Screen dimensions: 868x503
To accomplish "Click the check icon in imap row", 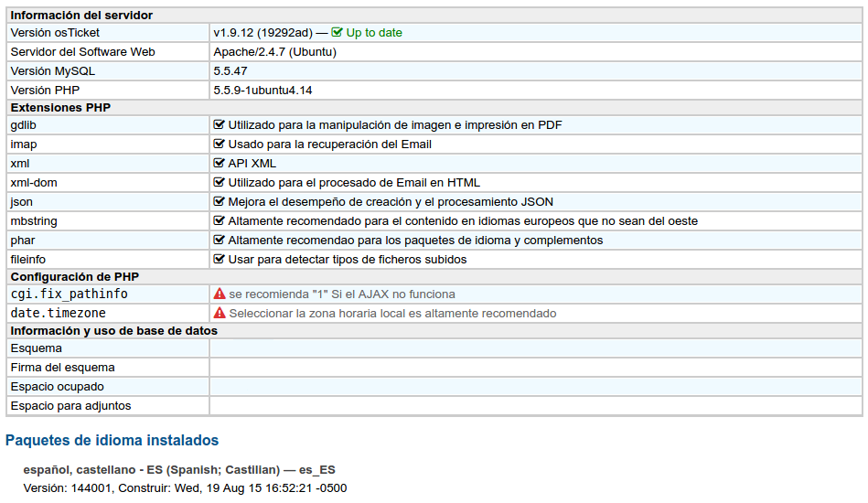I will pos(220,144).
